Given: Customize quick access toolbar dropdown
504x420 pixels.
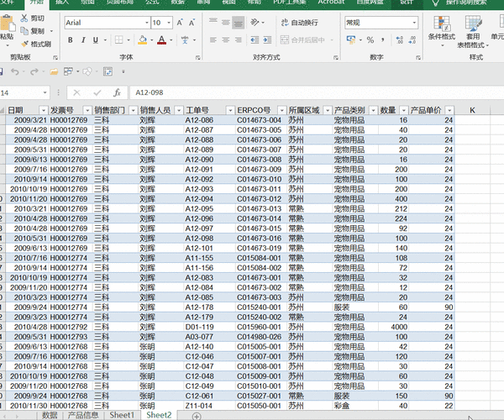Looking at the screenshot, I should click(x=123, y=71).
